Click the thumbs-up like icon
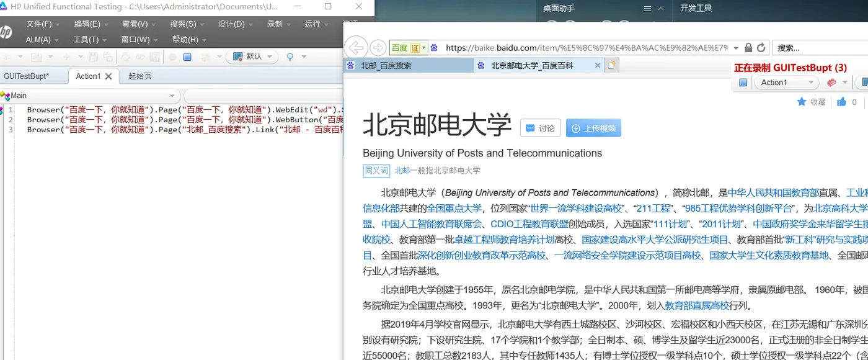Screen dimensions: 868x360 [841, 102]
